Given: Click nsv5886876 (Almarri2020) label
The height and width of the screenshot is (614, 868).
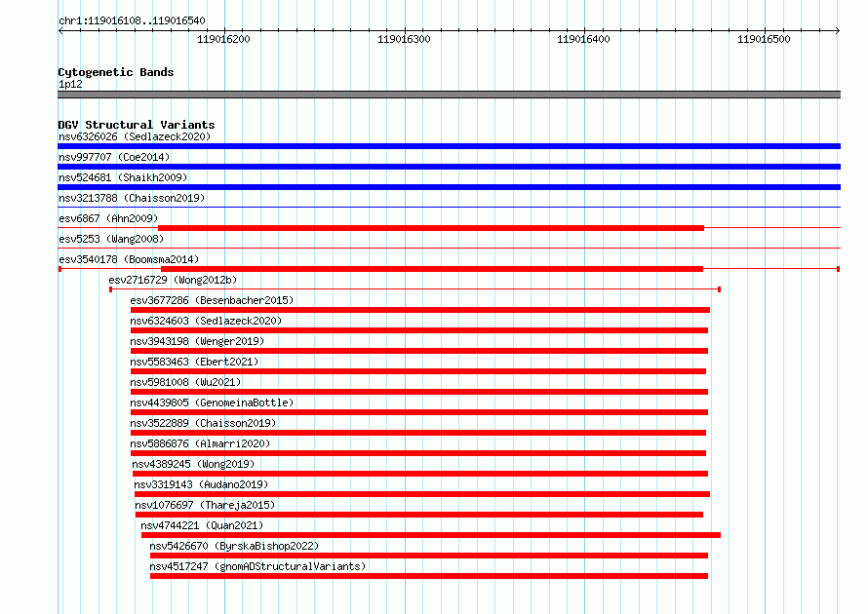Looking at the screenshot, I should coord(200,443).
